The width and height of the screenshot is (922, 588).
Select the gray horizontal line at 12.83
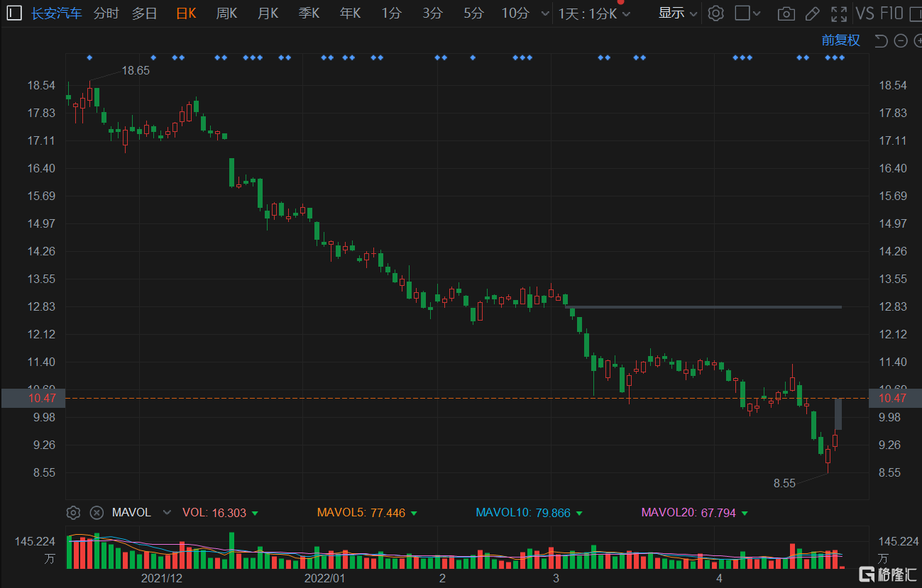(703, 307)
